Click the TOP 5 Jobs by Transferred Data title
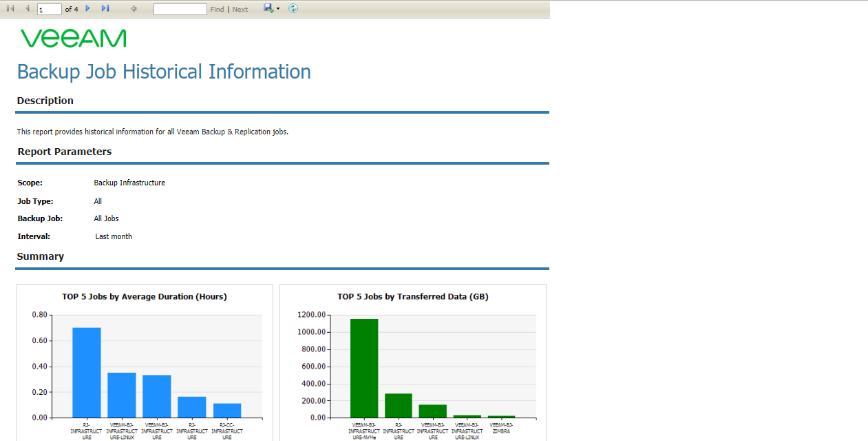The height and width of the screenshot is (441, 868). click(x=413, y=297)
